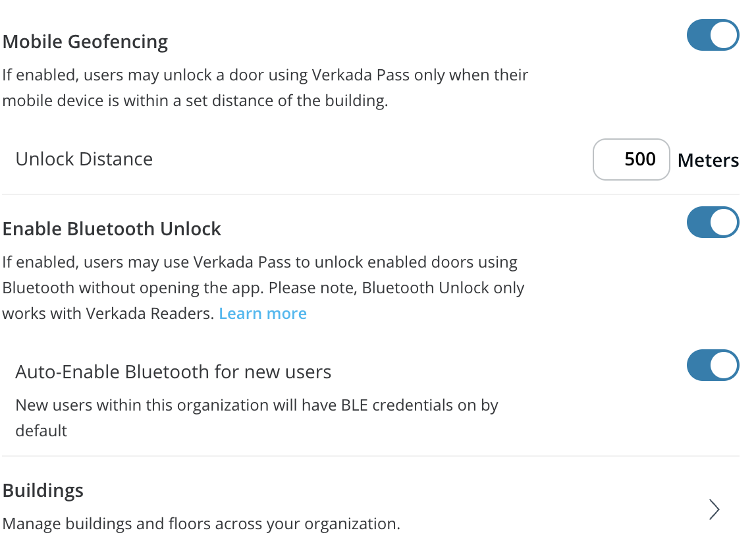Click "Bluetooth without opening the app" line
The height and width of the screenshot is (547, 756).
pyautogui.click(x=263, y=288)
